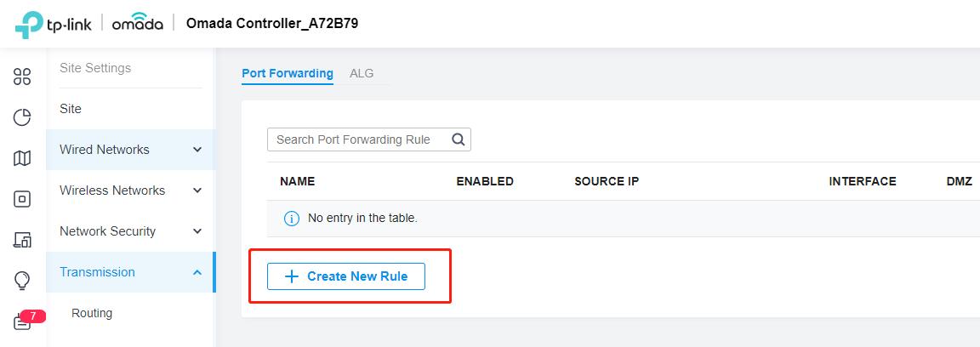Image resolution: width=980 pixels, height=347 pixels.
Task: Open the Insights lightbulb icon
Action: pos(22,280)
